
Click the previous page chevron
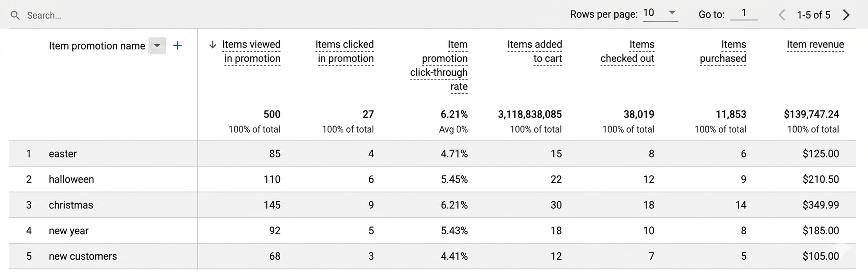coord(781,15)
